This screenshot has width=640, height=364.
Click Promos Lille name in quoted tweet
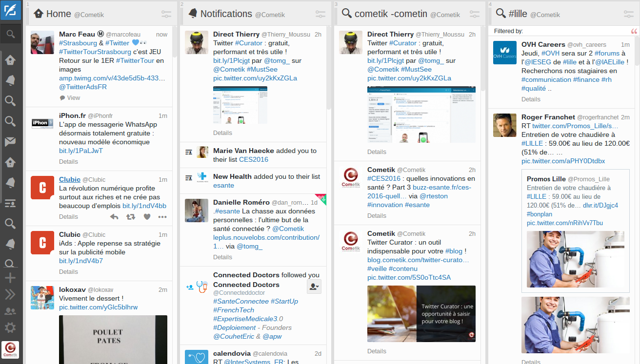[x=546, y=179]
